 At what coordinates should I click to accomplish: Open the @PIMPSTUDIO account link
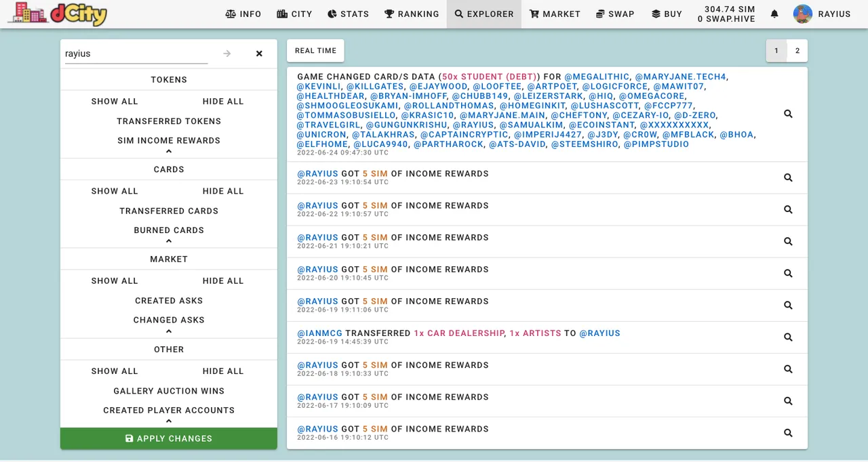click(656, 144)
